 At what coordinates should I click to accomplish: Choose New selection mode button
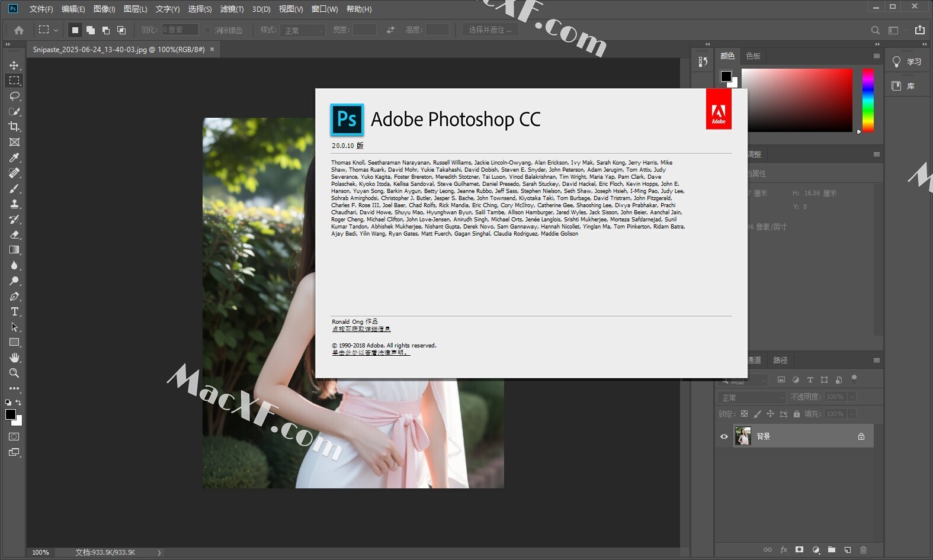[75, 30]
